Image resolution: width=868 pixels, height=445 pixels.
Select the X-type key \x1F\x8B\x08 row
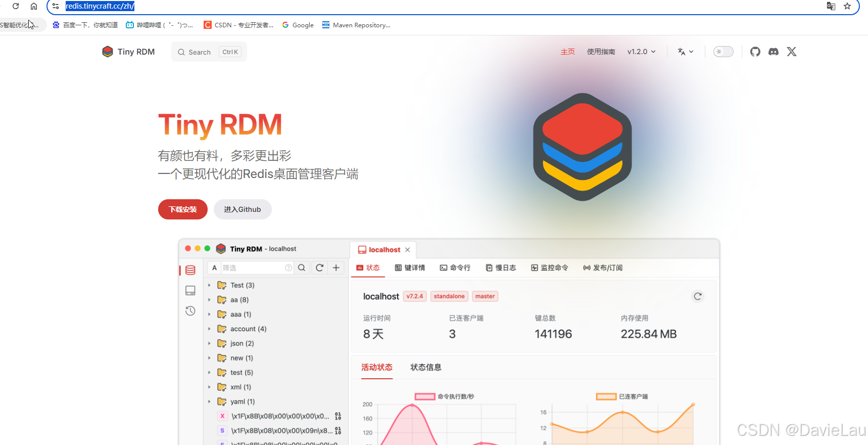(276, 416)
